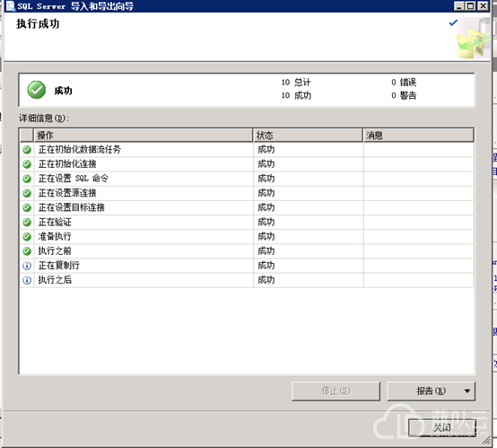Maximize the wizard window
This screenshot has width=497, height=448.
pos(471,5)
